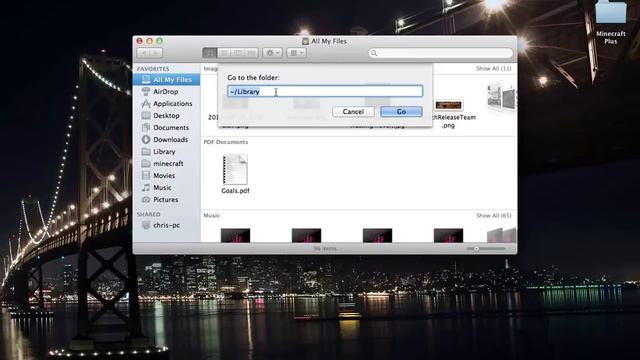Go back with Finder back arrow
Screen dimensions: 640x360
pos(143,53)
